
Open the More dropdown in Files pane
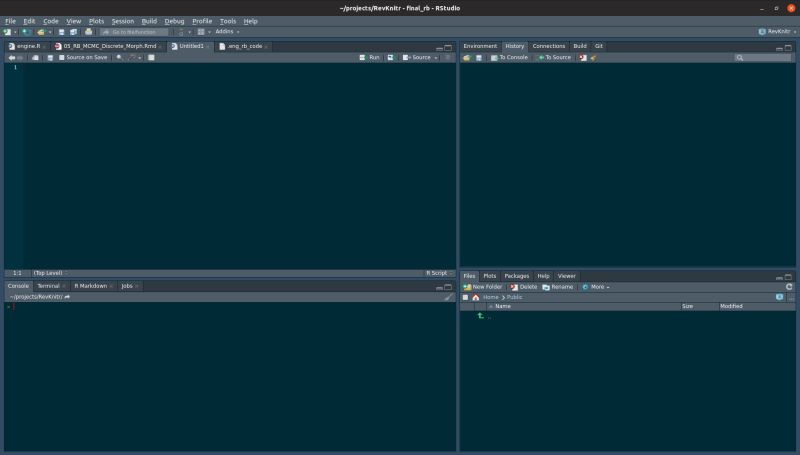coord(596,287)
